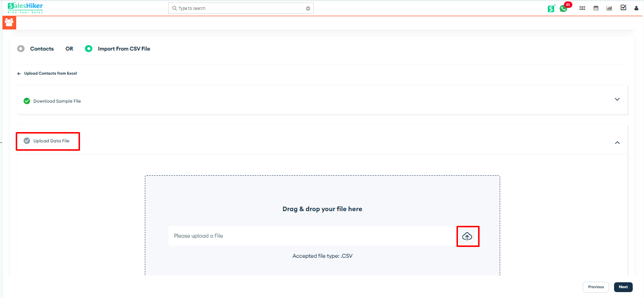Viewport: 644px width, 298px height.
Task: Click the red contacts group icon below logo
Action: coord(9,22)
